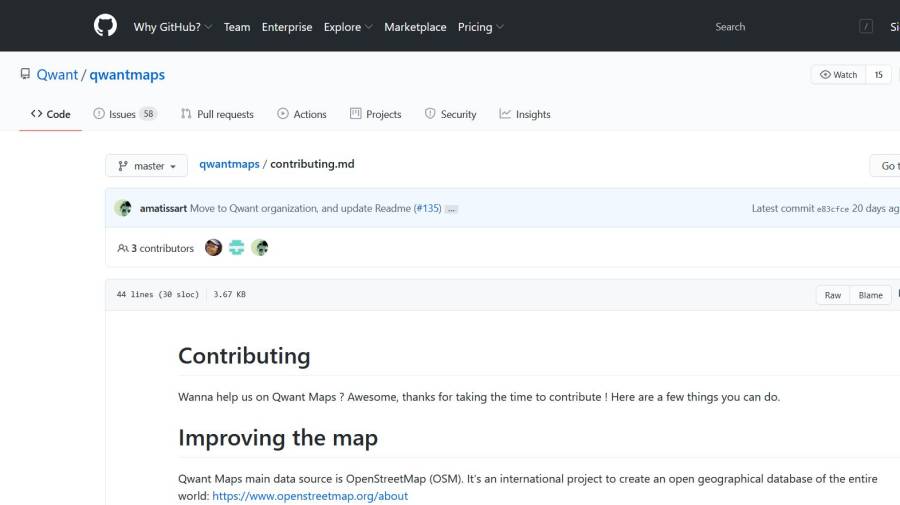Open the Team navigation item

point(236,27)
